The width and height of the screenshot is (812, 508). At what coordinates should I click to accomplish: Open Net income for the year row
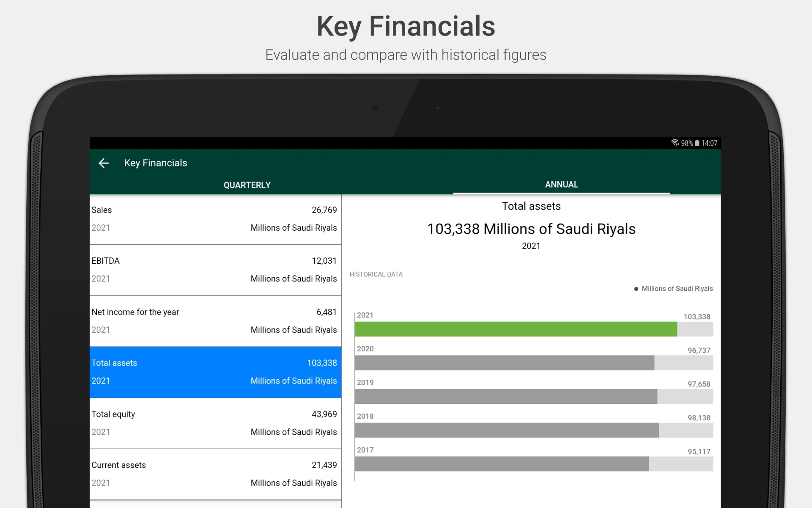coord(215,321)
